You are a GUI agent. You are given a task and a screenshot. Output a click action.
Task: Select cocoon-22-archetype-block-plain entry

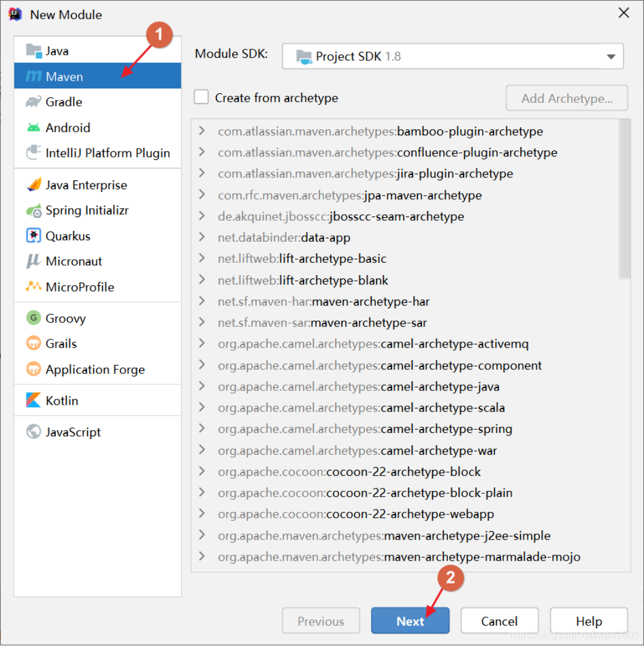365,493
